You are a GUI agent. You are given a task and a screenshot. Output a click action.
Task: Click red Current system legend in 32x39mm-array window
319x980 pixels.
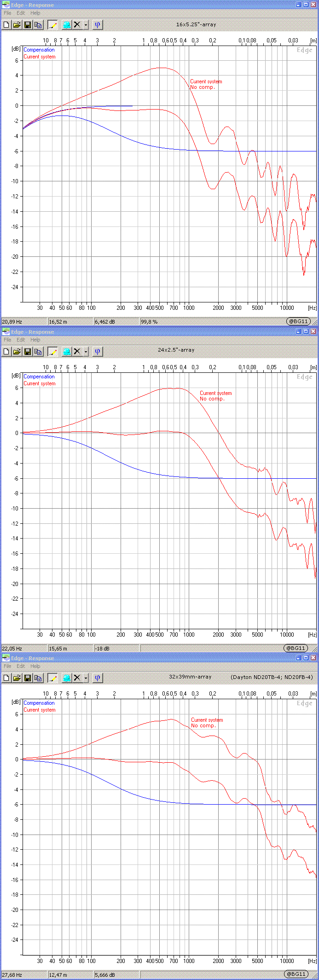[x=40, y=710]
